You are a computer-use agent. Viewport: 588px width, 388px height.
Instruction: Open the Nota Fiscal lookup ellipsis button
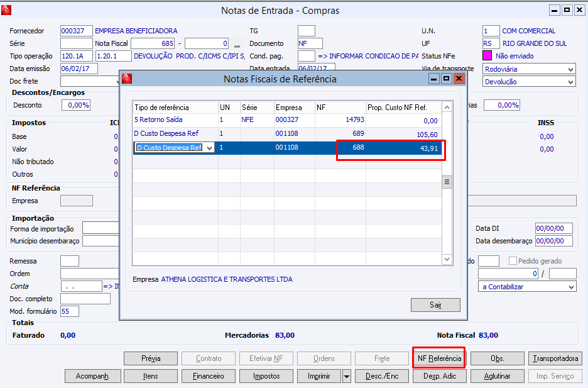pos(237,43)
